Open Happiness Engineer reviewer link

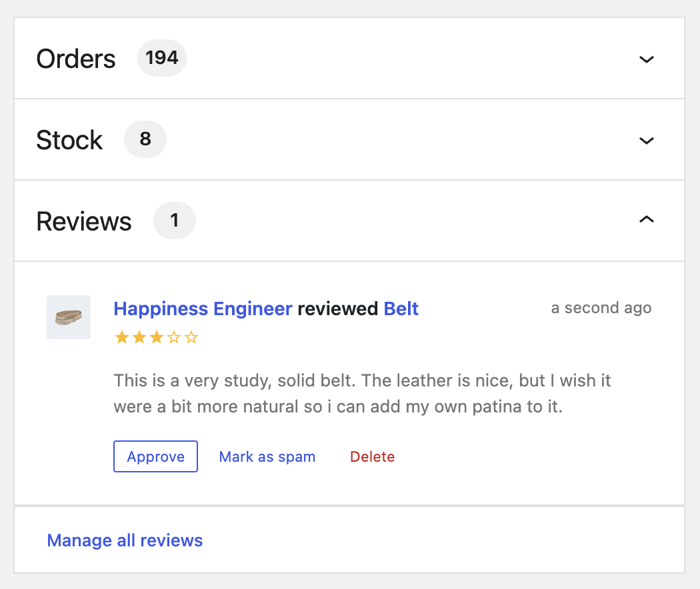203,308
